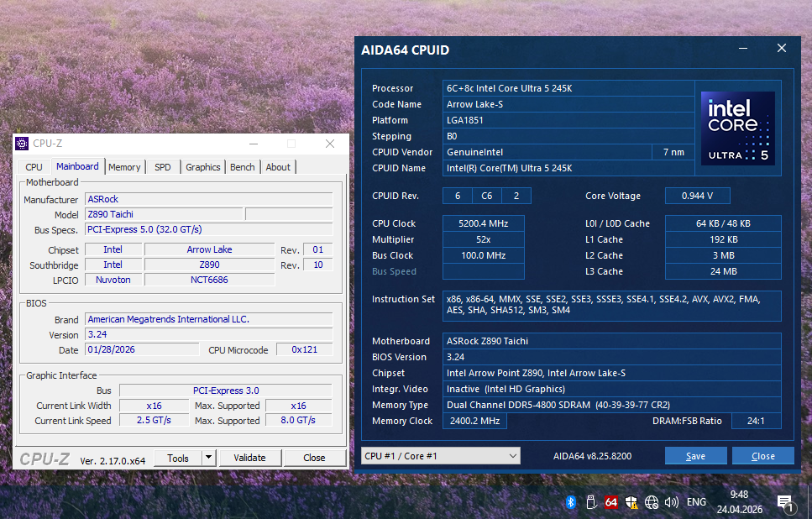Viewport: 812px width, 519px height.
Task: Click the 'Z890 Taichi' model field in CPU-Z
Action: (164, 214)
